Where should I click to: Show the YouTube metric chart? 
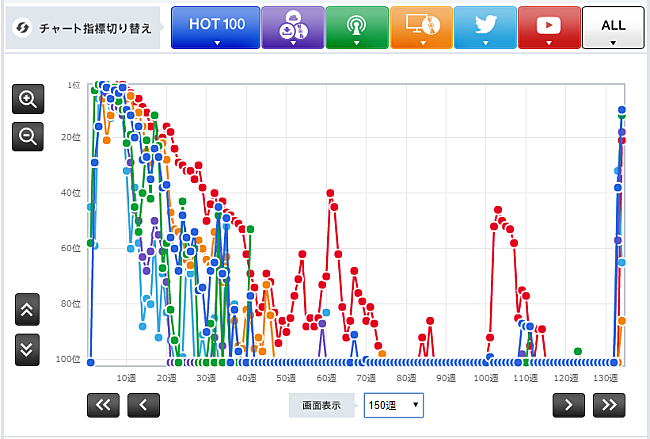point(549,27)
